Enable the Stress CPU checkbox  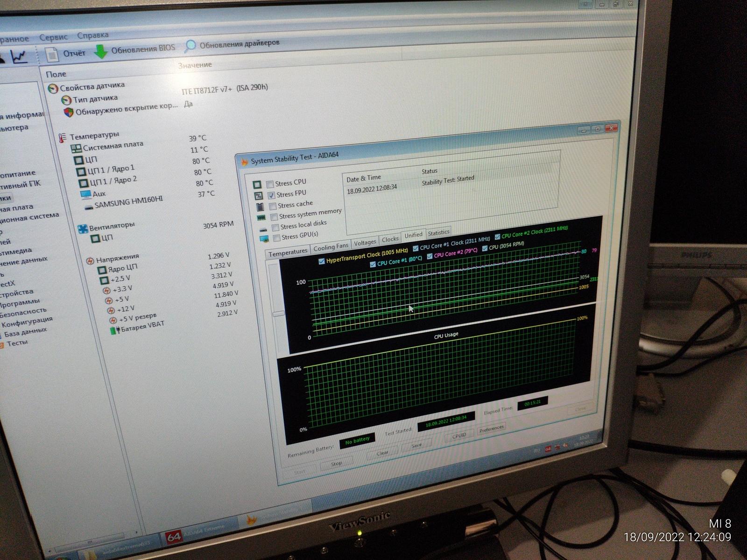pos(270,184)
